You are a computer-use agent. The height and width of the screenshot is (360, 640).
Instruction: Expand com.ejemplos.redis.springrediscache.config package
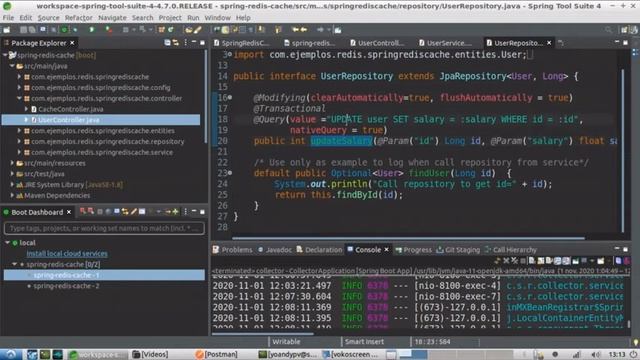[19, 87]
